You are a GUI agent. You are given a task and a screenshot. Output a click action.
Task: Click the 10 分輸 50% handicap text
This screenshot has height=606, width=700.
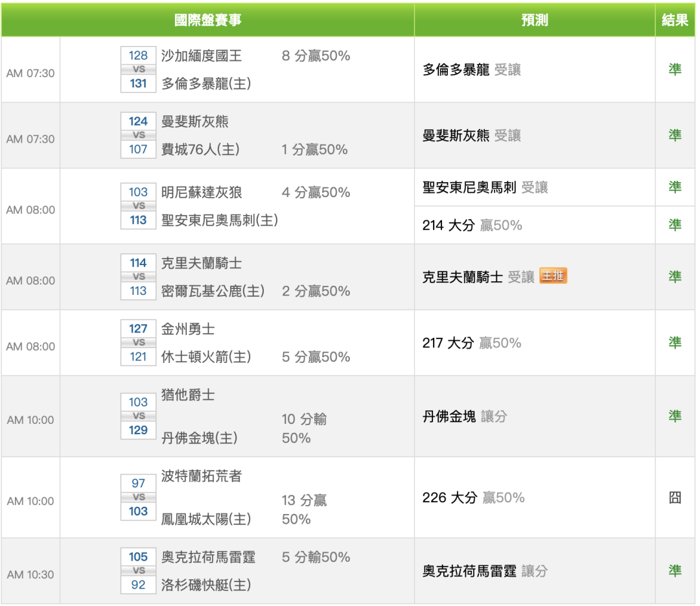[x=304, y=428]
